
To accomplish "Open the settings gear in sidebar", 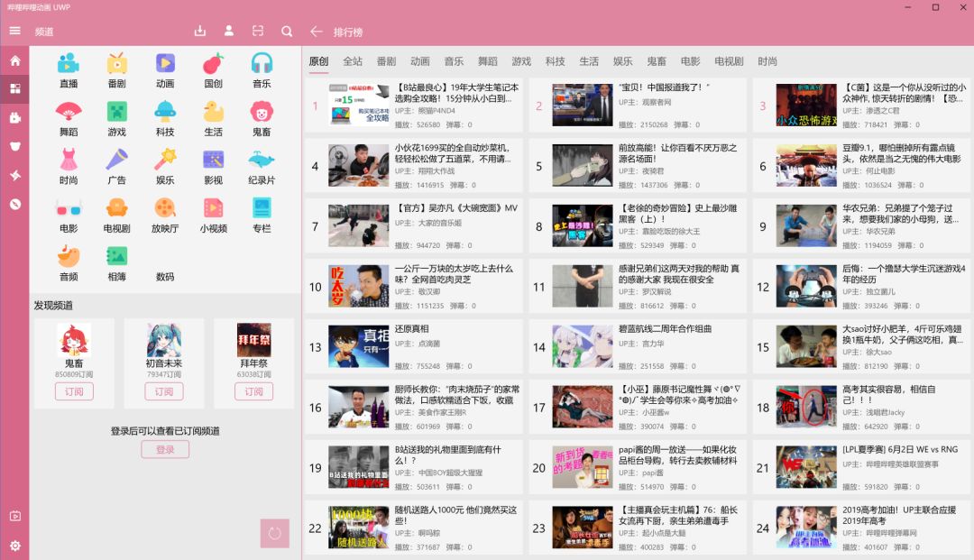I will tap(15, 546).
